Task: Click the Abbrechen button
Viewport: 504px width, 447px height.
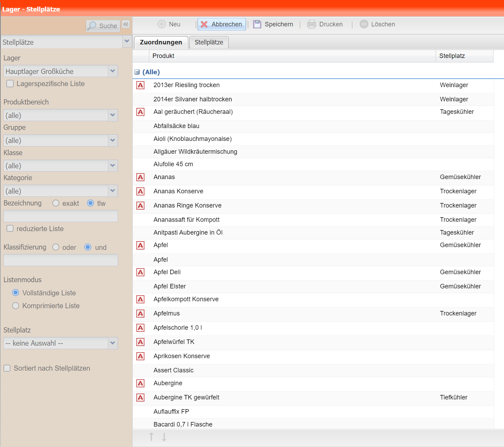Action: click(222, 24)
